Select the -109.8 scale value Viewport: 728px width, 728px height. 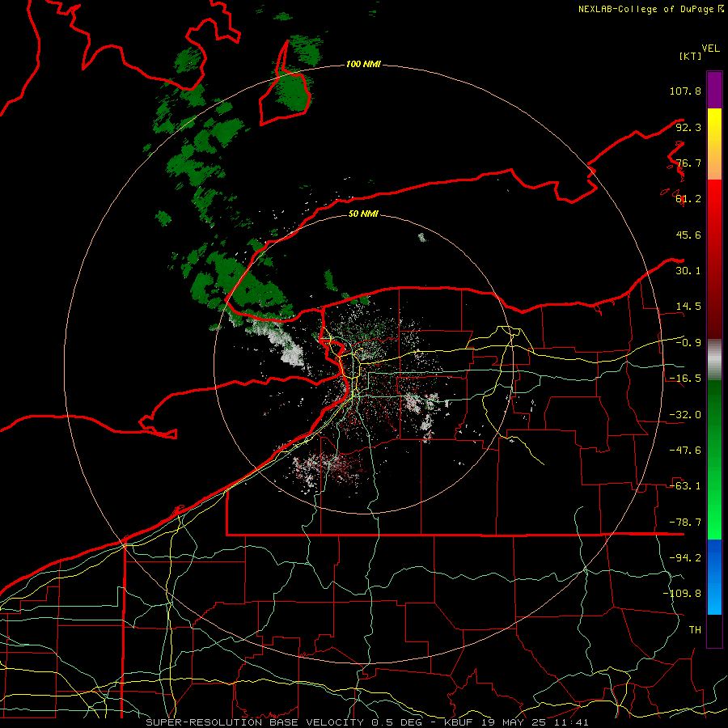[x=682, y=594]
